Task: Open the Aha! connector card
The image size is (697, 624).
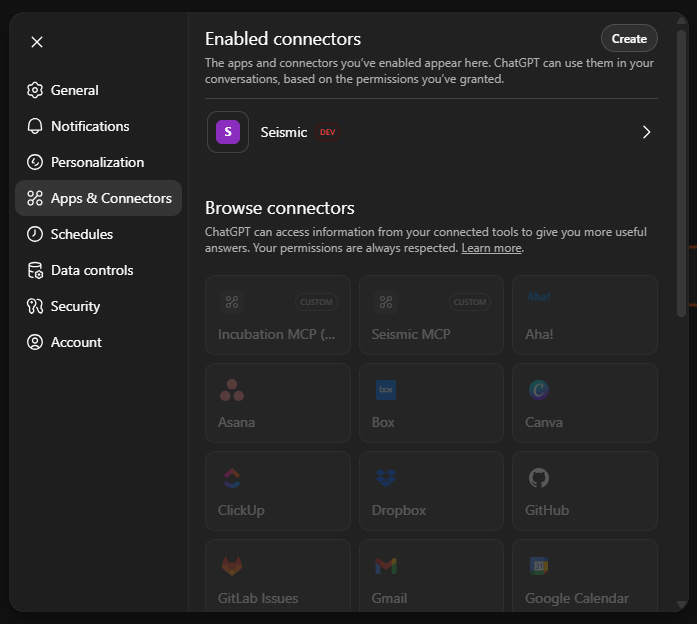Action: coord(585,315)
